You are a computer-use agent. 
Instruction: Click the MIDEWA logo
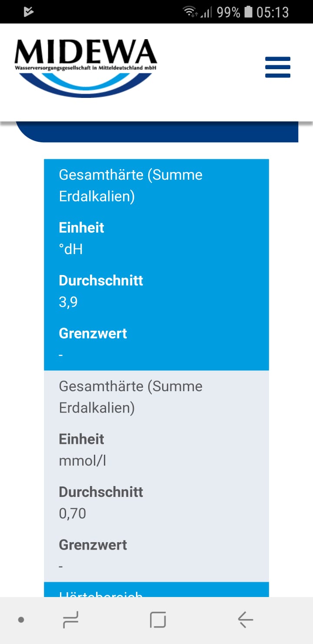click(x=86, y=67)
